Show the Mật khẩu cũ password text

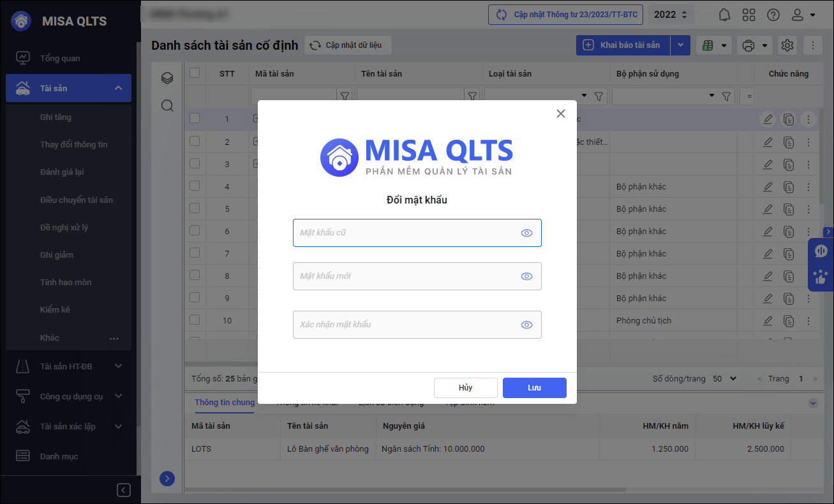pyautogui.click(x=526, y=233)
